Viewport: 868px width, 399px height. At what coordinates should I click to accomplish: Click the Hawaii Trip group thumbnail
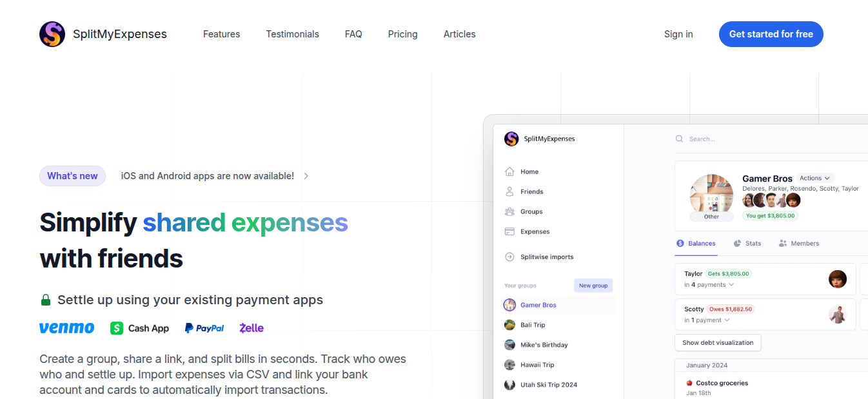tap(509, 365)
